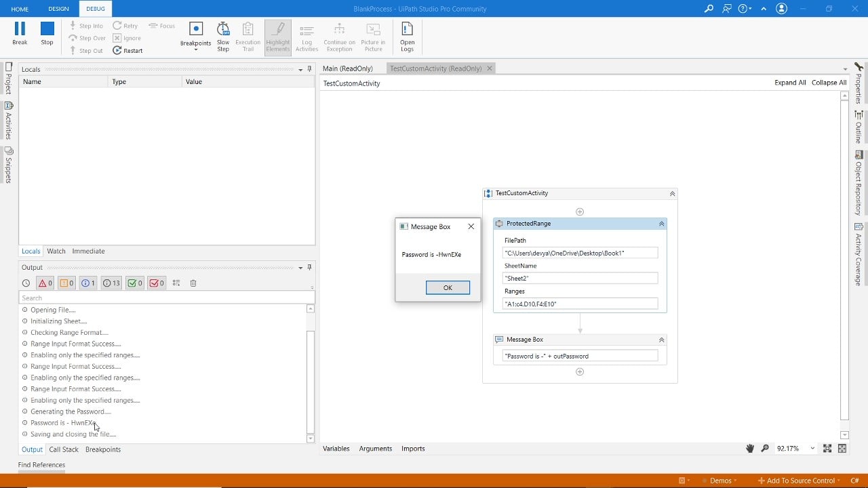Toggle Execution Trail
The width and height of the screenshot is (868, 488).
click(248, 37)
